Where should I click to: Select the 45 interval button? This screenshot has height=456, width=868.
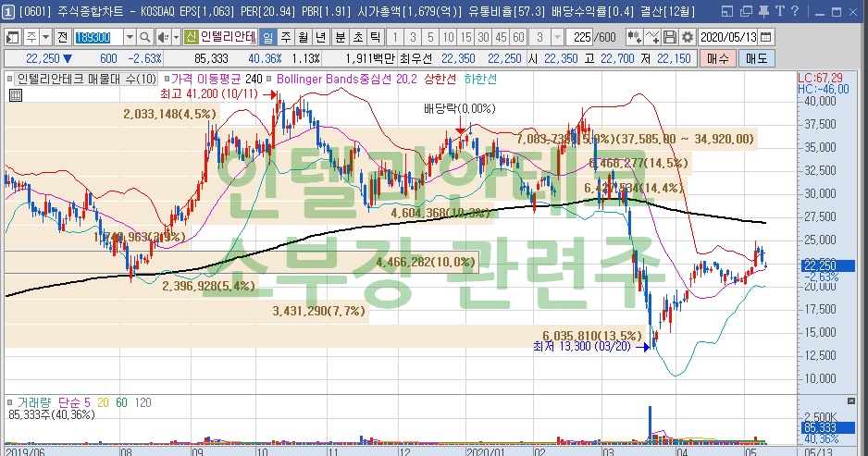click(501, 37)
